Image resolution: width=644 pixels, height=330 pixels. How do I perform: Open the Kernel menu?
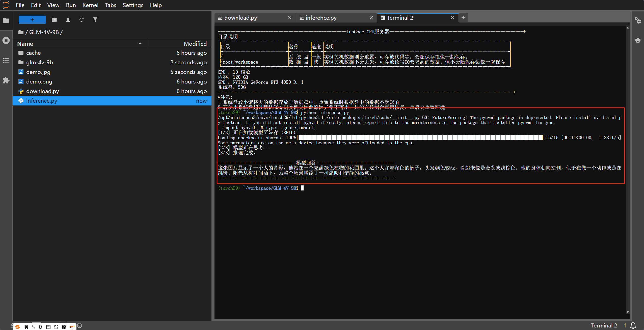[x=90, y=5]
